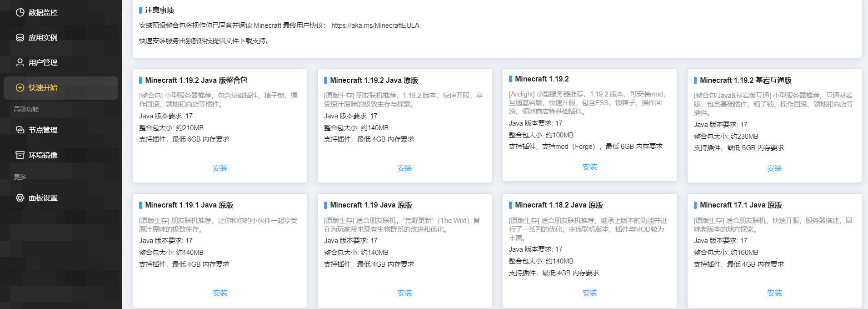This screenshot has height=309, width=868.
Task: Click the title Minecraft 1.18.2 Java 原版
Action: [x=559, y=205]
